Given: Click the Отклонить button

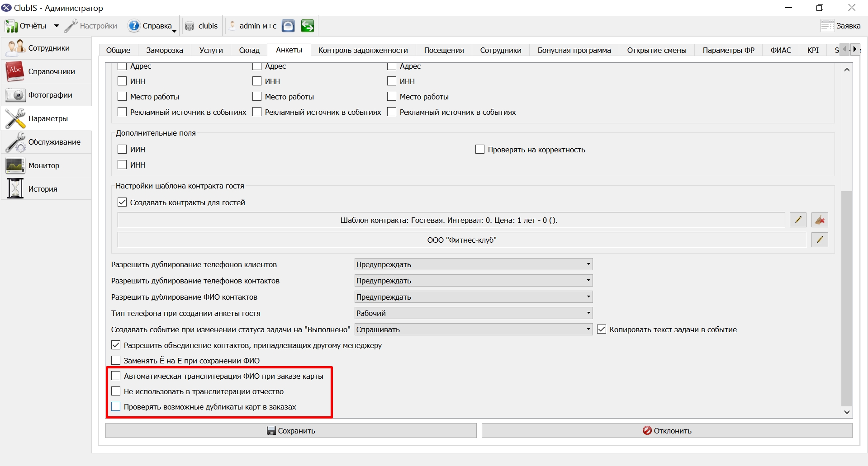Looking at the screenshot, I should (667, 431).
